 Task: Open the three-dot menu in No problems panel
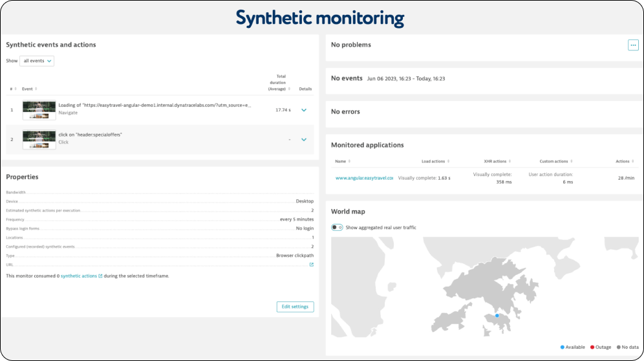633,45
